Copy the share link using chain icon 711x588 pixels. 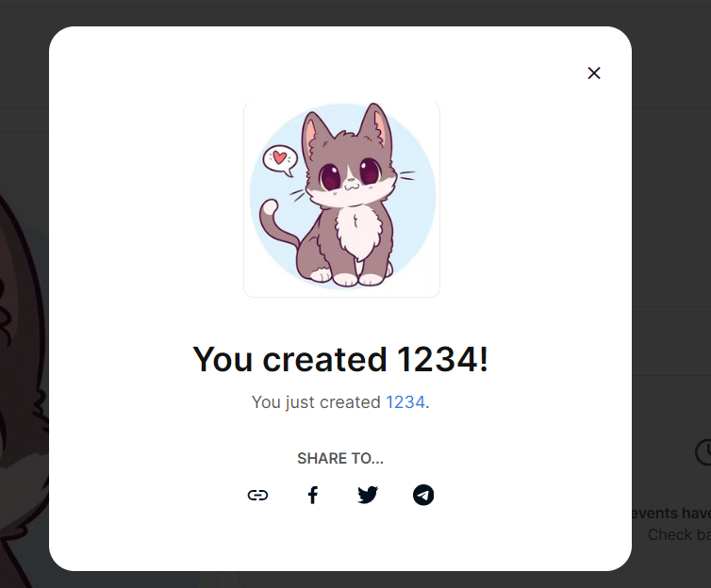257,495
